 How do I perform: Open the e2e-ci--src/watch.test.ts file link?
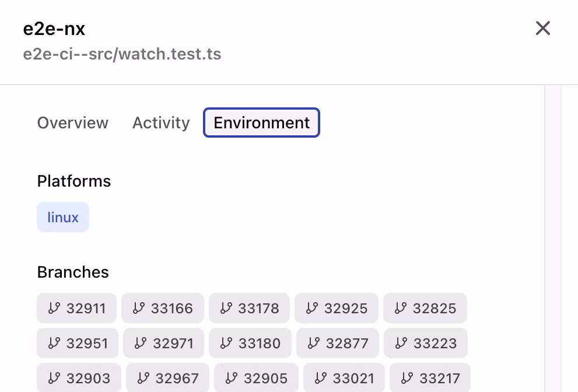coord(122,54)
